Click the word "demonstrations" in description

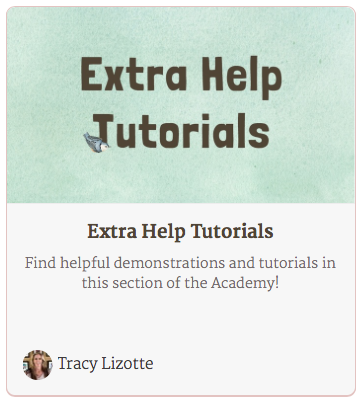point(169,263)
